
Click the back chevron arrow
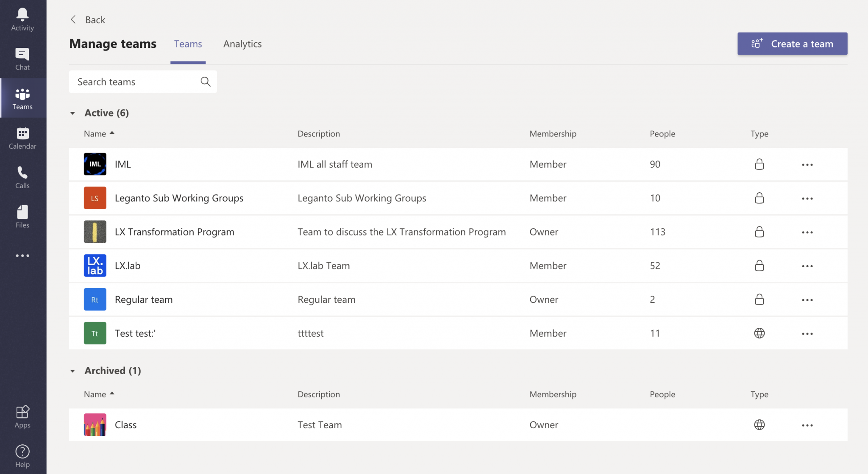point(73,19)
